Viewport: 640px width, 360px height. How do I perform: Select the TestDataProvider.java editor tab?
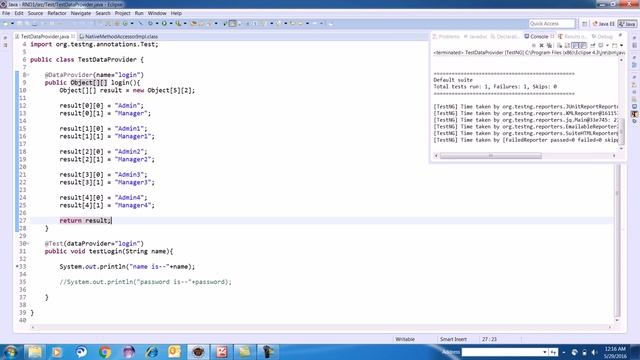click(x=44, y=36)
